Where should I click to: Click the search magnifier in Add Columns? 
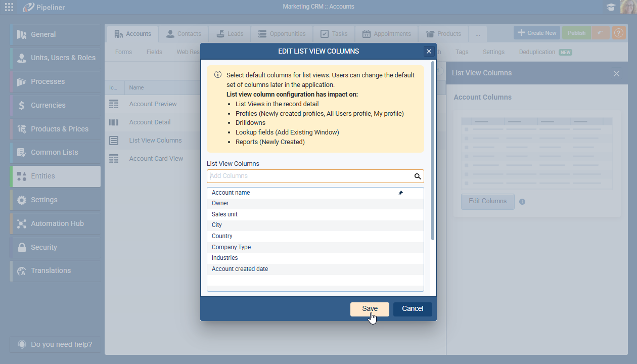pyautogui.click(x=418, y=176)
